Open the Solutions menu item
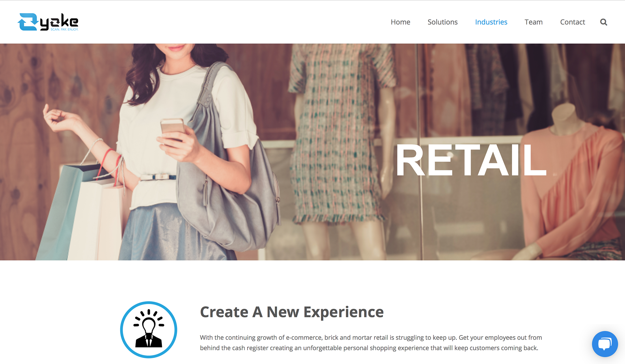 coord(442,22)
